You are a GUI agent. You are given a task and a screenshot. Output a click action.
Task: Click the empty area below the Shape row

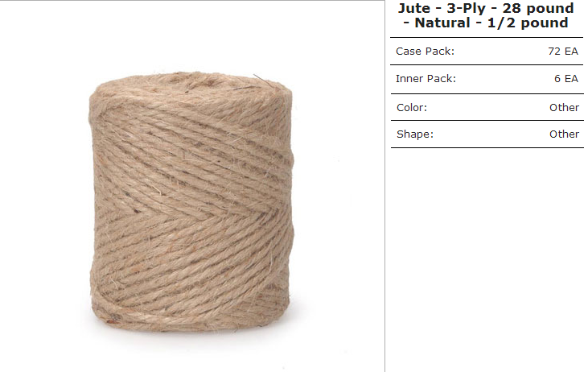[487, 259]
